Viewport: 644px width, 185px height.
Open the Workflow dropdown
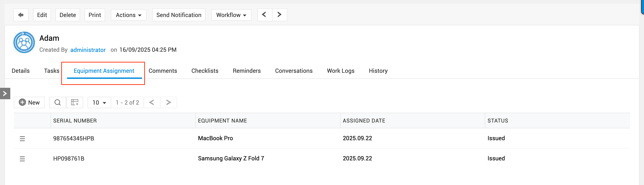tap(231, 15)
